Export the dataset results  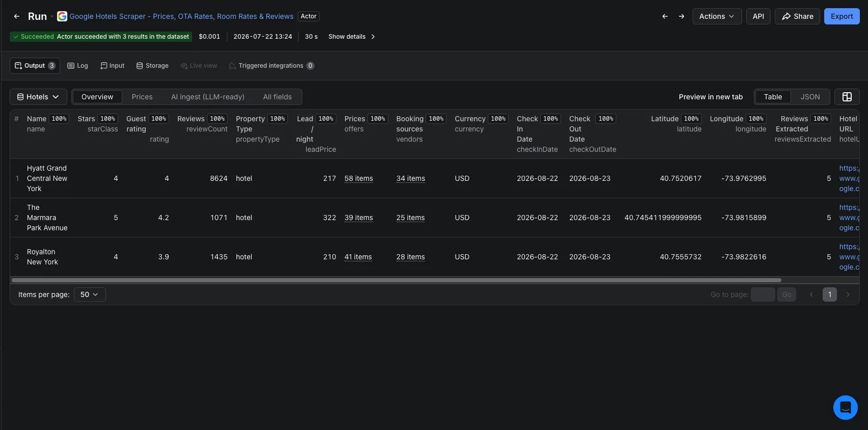(842, 16)
